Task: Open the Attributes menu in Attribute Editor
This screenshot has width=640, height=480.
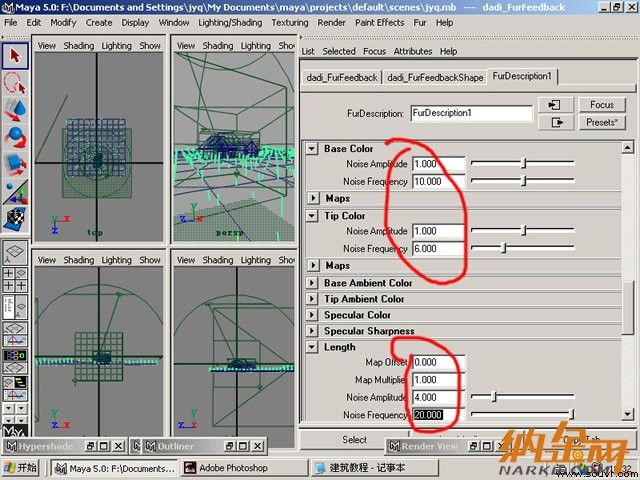Action: (x=413, y=51)
